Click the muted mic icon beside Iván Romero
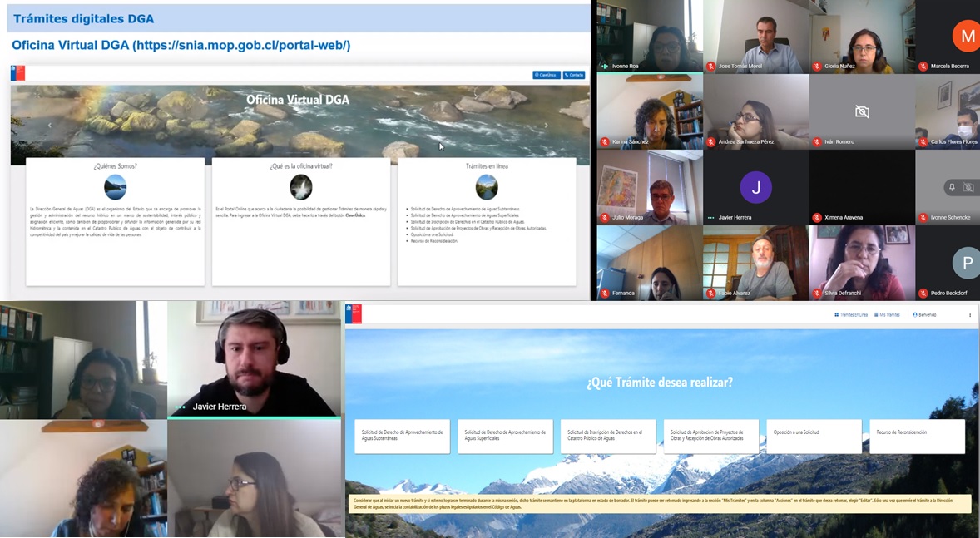Screen dimensions: 980x538 pos(817,142)
